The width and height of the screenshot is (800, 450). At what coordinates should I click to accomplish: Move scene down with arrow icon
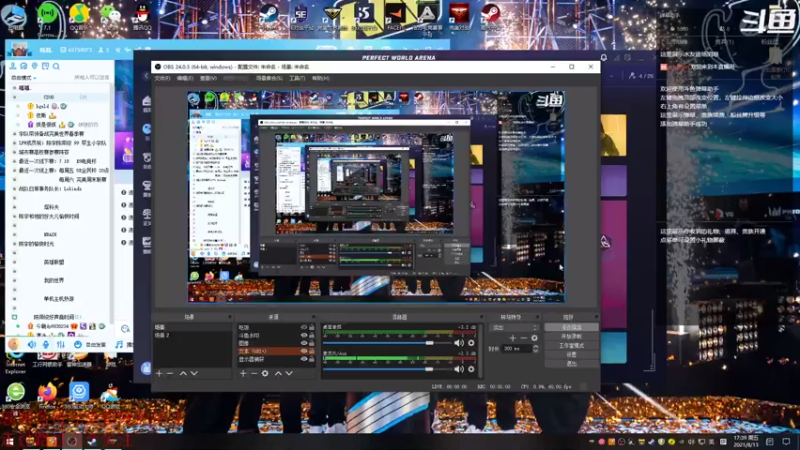click(194, 373)
